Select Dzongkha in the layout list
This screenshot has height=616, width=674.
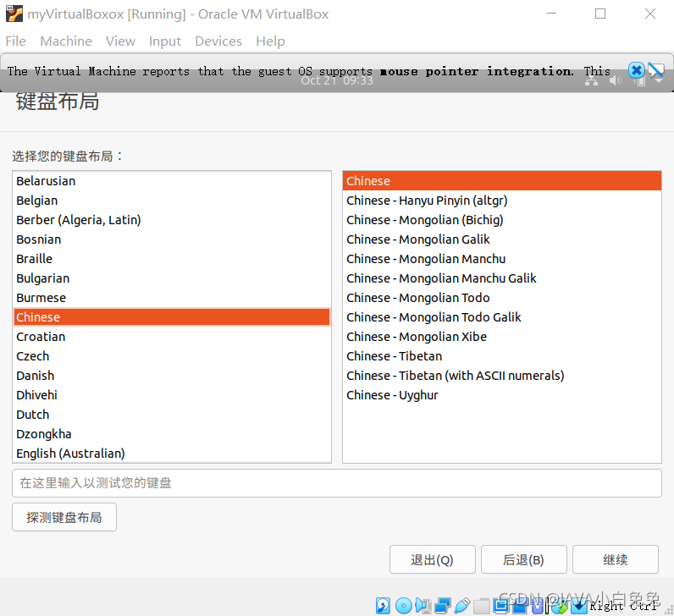(x=172, y=434)
